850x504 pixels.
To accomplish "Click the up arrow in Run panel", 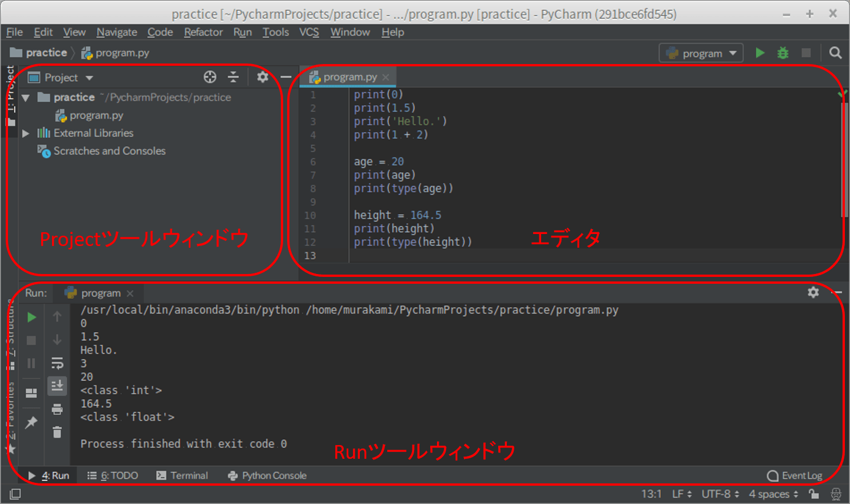I will click(x=57, y=316).
